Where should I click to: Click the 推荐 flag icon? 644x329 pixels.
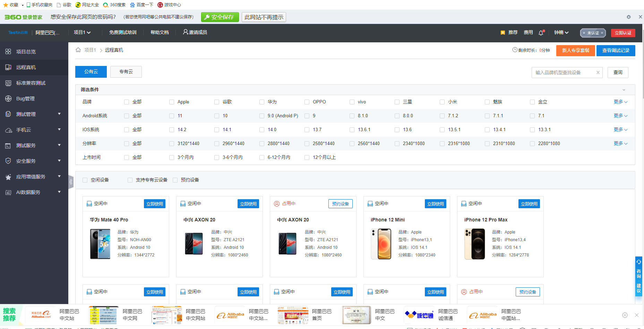tap(503, 33)
